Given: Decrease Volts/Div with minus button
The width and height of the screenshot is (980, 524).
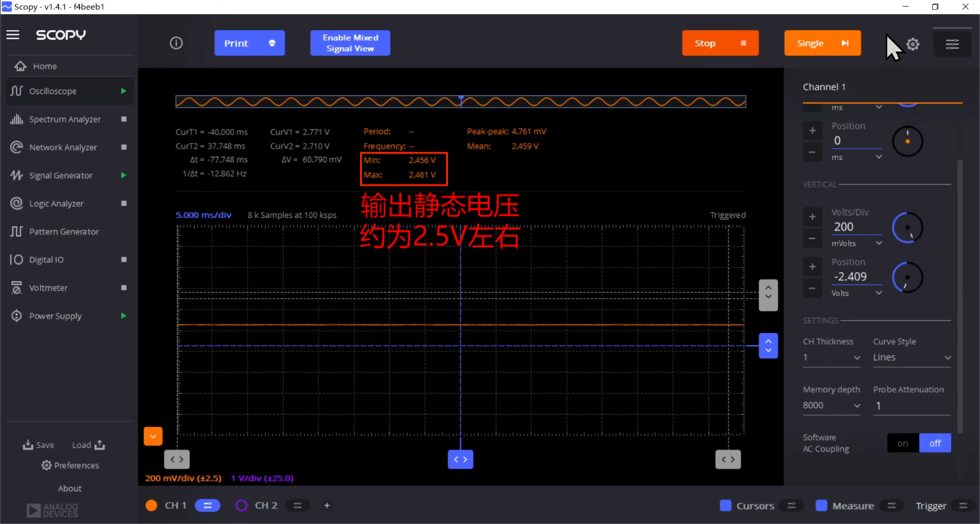Looking at the screenshot, I should 812,238.
